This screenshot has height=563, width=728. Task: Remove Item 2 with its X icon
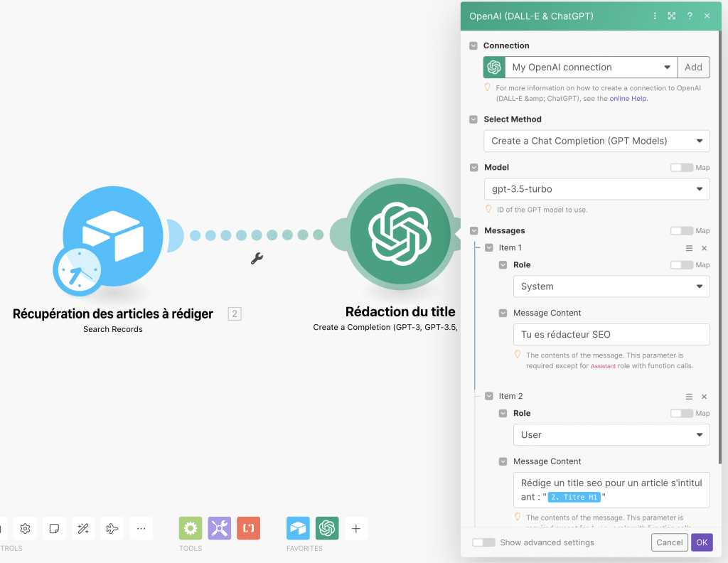coord(705,397)
